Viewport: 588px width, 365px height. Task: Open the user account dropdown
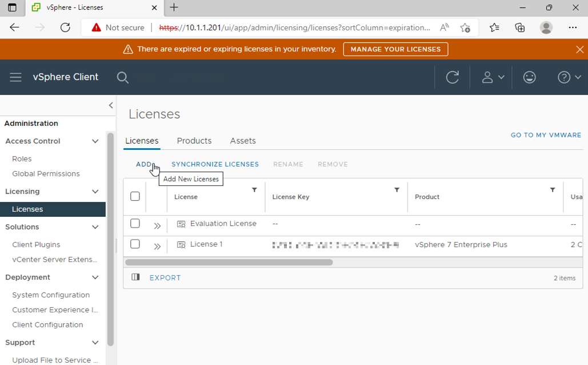[493, 77]
